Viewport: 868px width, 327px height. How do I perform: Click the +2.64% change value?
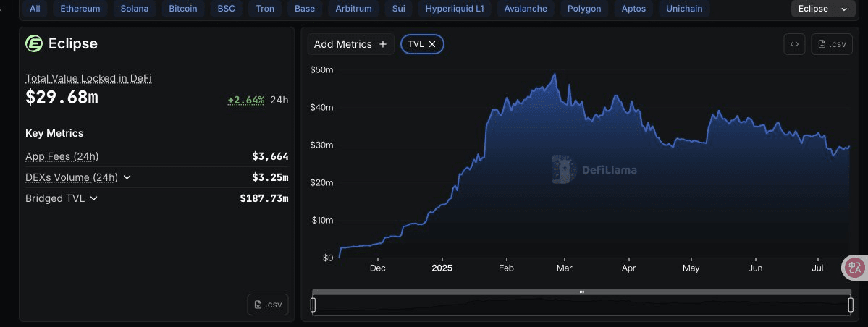pos(246,100)
